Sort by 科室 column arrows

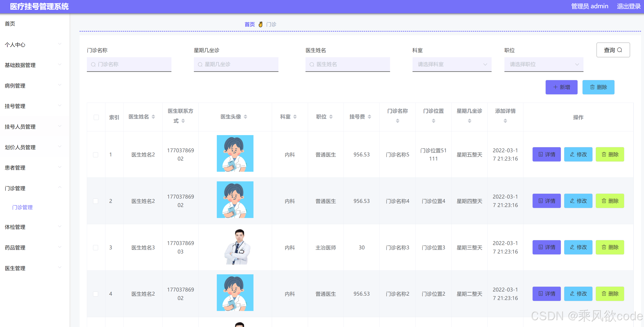[x=295, y=117]
